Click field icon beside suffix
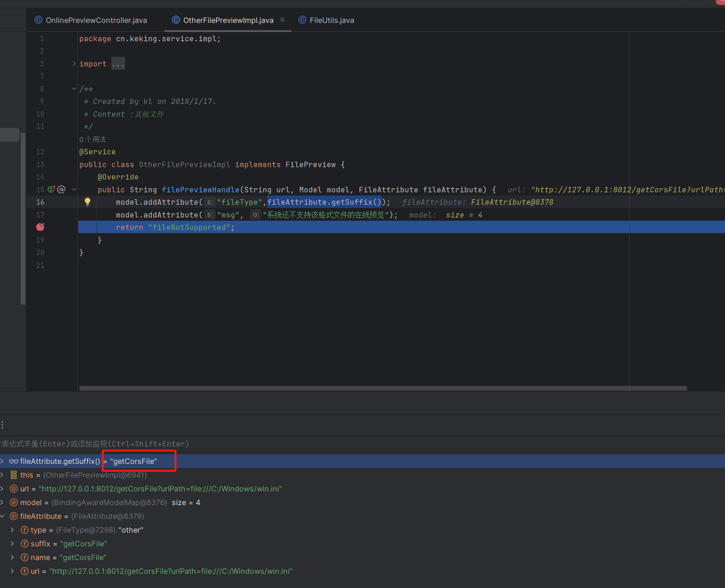 click(x=25, y=544)
